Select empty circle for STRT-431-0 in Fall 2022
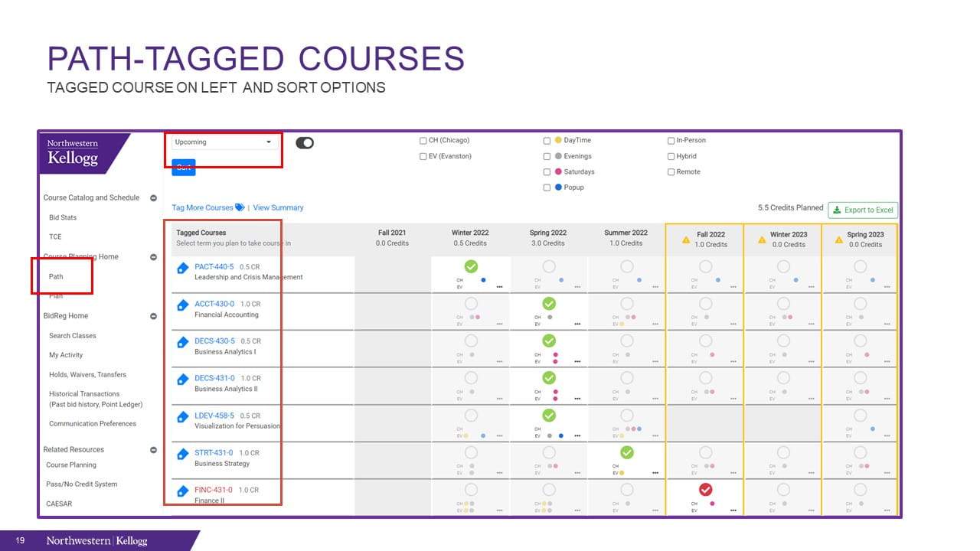The height and width of the screenshot is (551, 980). [x=706, y=452]
